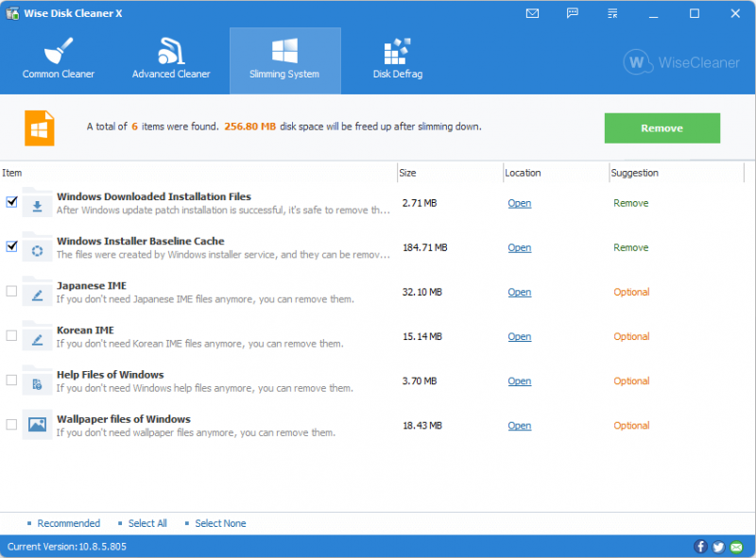This screenshot has width=756, height=558.
Task: Check the Korean IME item
Action: 11,335
